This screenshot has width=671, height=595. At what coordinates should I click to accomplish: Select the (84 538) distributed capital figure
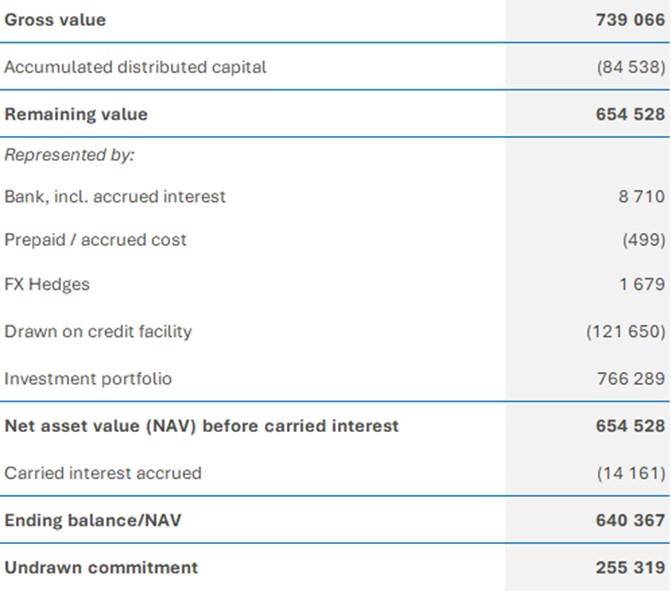[630, 67]
